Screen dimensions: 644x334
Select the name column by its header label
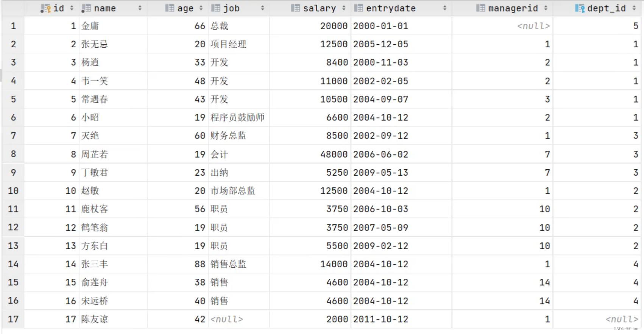105,8
